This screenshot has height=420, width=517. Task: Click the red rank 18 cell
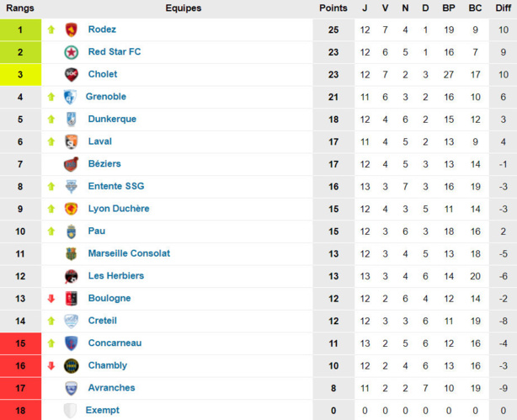click(20, 410)
